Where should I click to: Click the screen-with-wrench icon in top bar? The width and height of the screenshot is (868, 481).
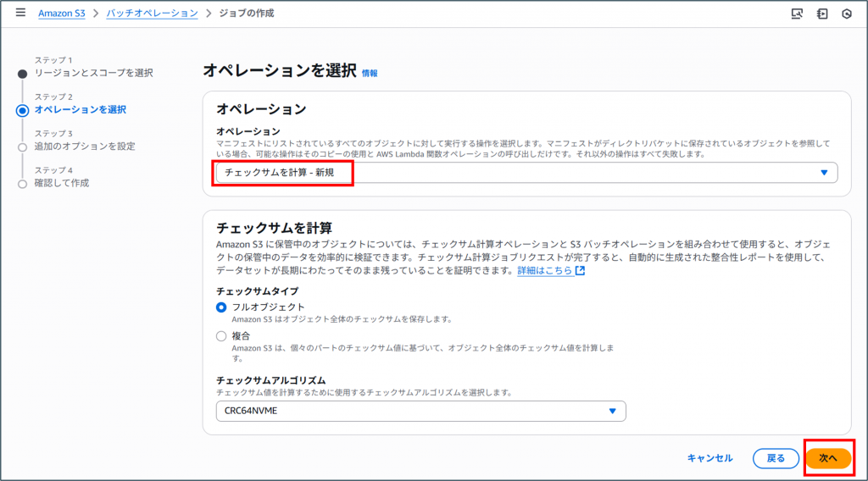796,14
